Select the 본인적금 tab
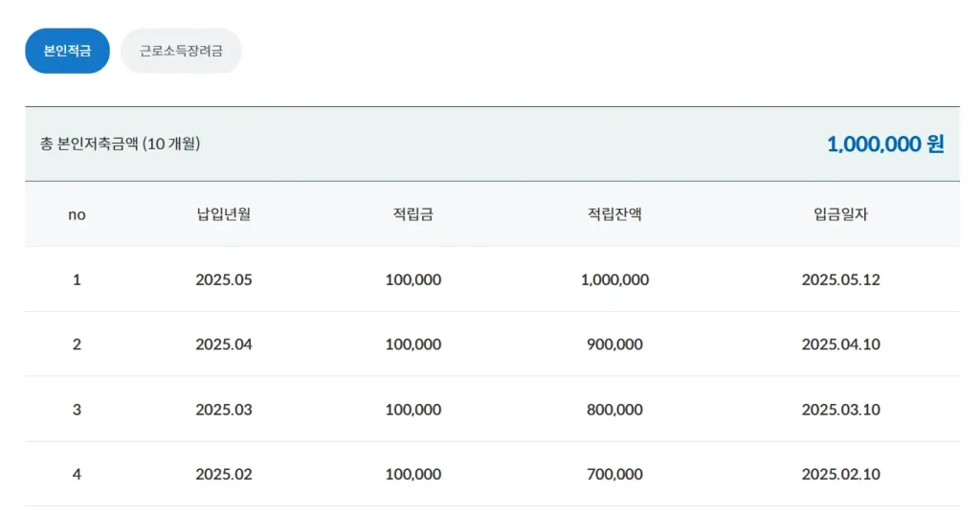Screen dimensions: 980x513 click(67, 51)
